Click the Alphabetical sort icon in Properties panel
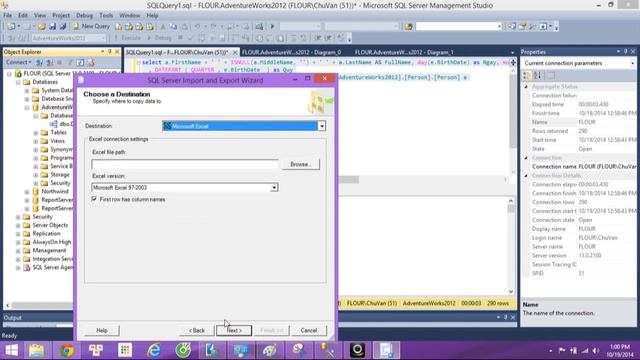Image resolution: width=640 pixels, height=360 pixels. [x=538, y=75]
